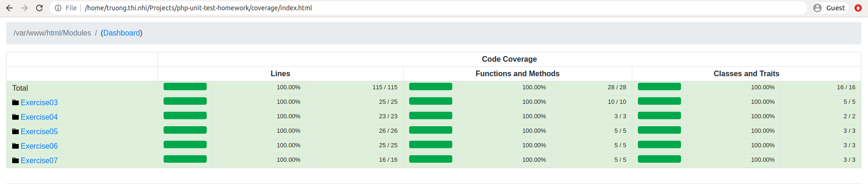Click the Lines column header
The width and height of the screenshot is (868, 187).
(x=280, y=73)
